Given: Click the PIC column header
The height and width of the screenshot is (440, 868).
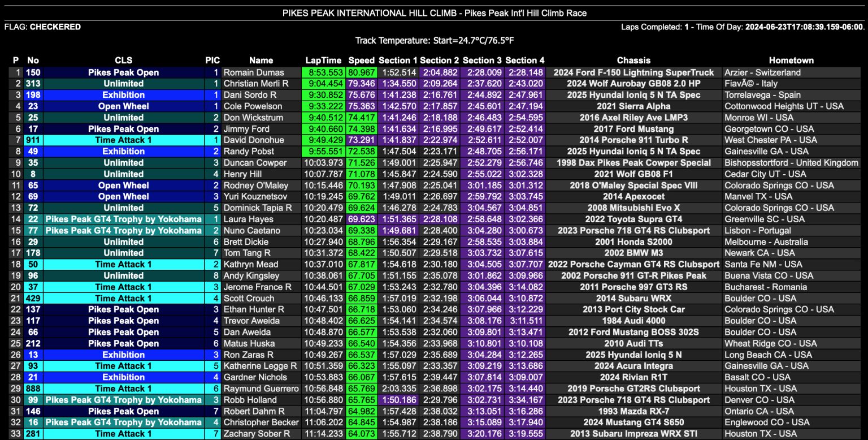Looking at the screenshot, I should [213, 61].
